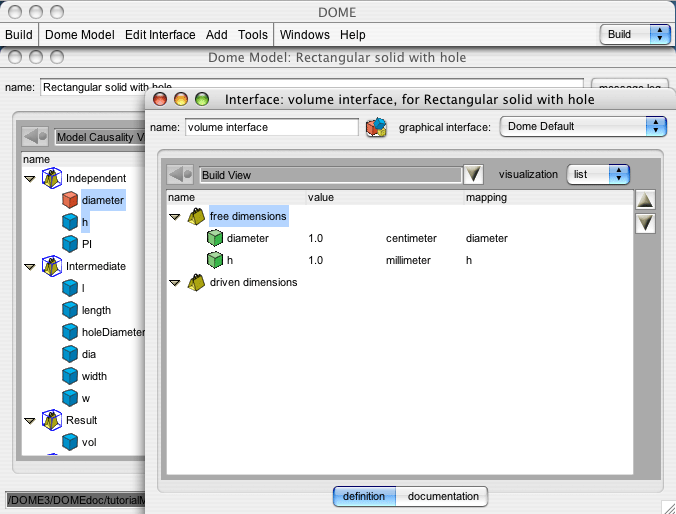Collapse the free dimensions group
676x514 pixels.
tap(175, 217)
